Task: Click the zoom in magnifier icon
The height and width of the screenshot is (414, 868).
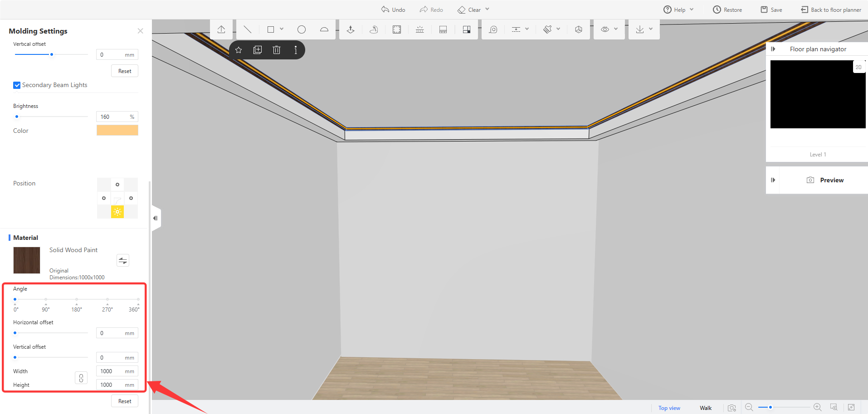Action: (x=818, y=407)
